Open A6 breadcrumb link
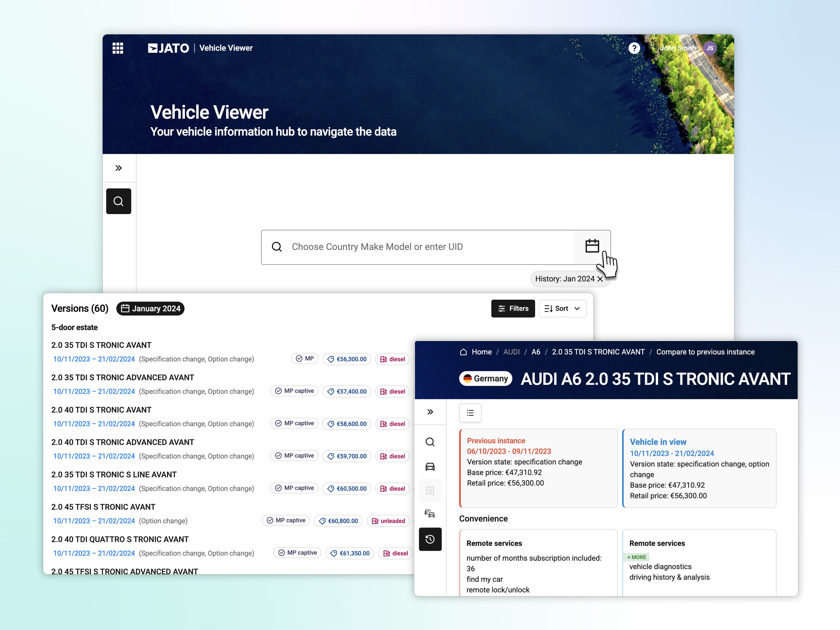The height and width of the screenshot is (630, 840). point(535,352)
